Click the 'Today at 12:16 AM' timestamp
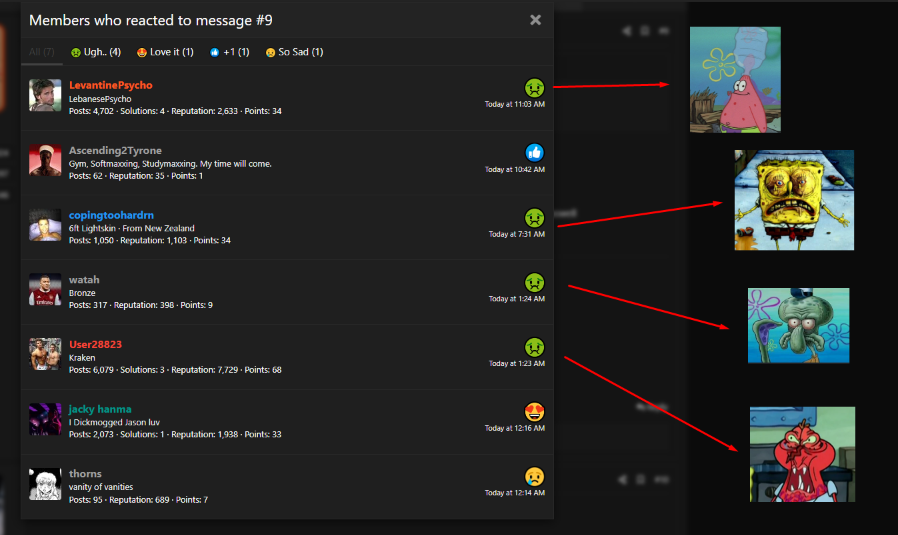 (x=515, y=428)
